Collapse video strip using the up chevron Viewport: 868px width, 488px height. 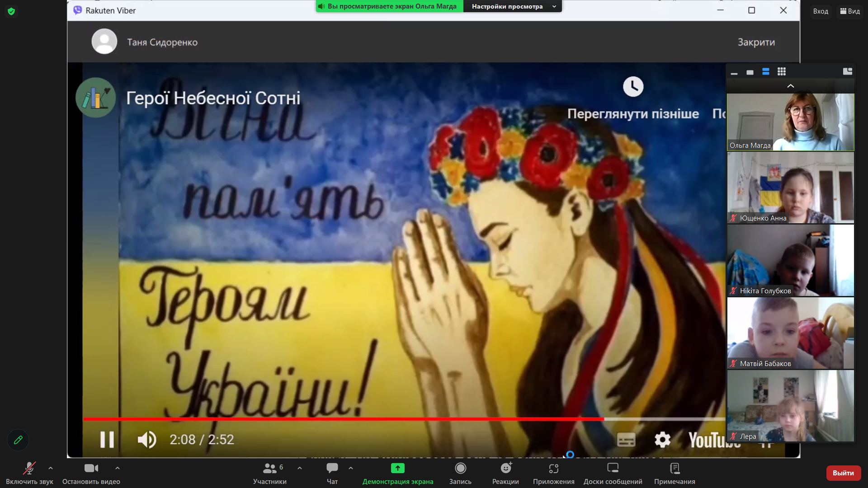coord(791,86)
